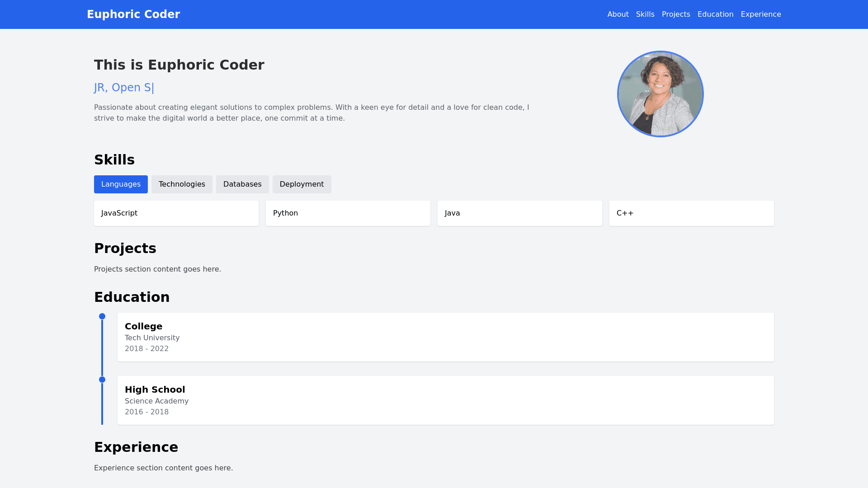Open the High School education card
The width and height of the screenshot is (868, 488).
(445, 400)
